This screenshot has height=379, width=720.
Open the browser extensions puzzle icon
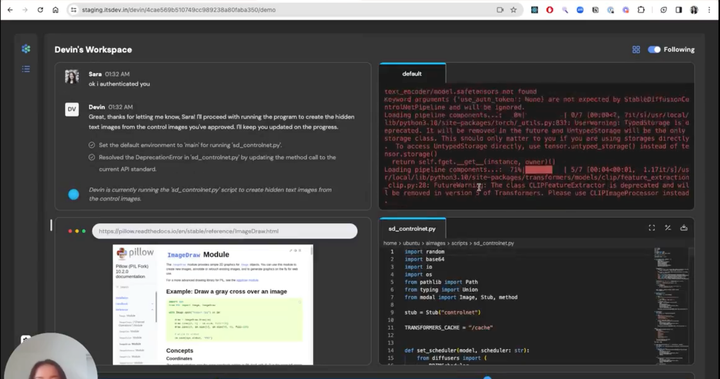tap(641, 10)
